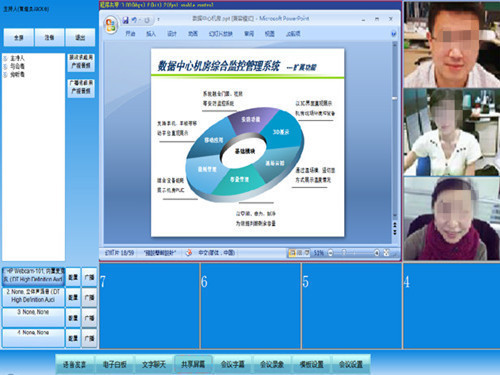Click 配置 for device row 2
Viewport: 500px width, 375px height.
coord(73,297)
